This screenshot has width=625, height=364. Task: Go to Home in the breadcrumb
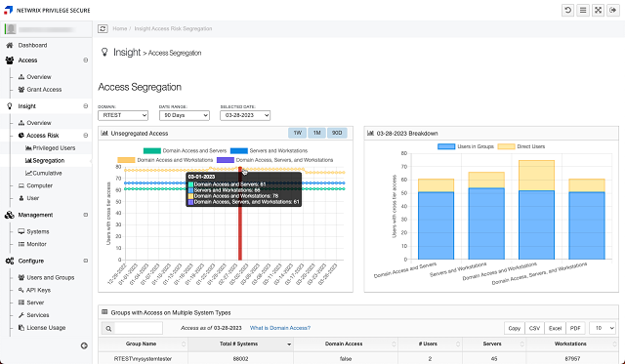pyautogui.click(x=119, y=28)
